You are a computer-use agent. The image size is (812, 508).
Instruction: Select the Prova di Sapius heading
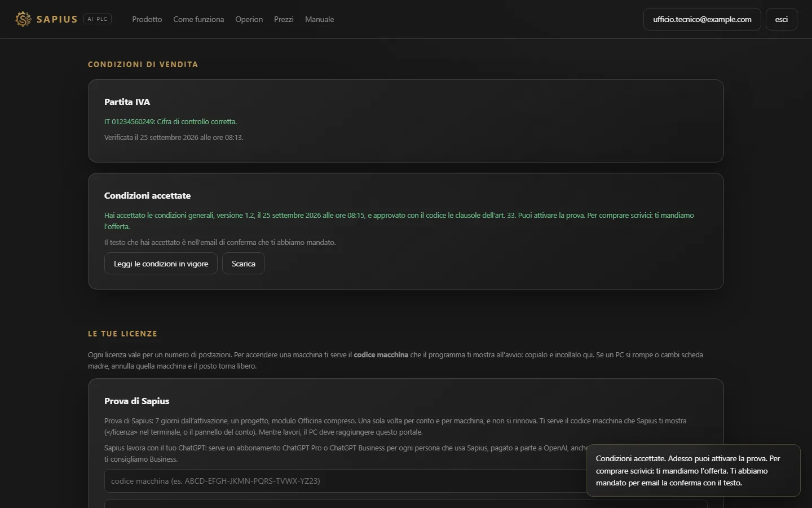click(136, 401)
